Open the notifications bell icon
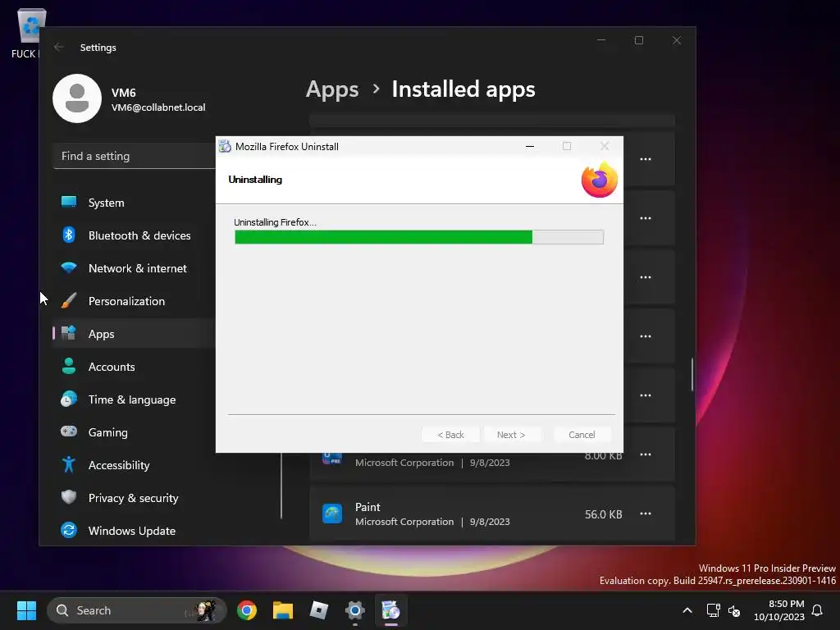This screenshot has height=630, width=840. coord(817,610)
